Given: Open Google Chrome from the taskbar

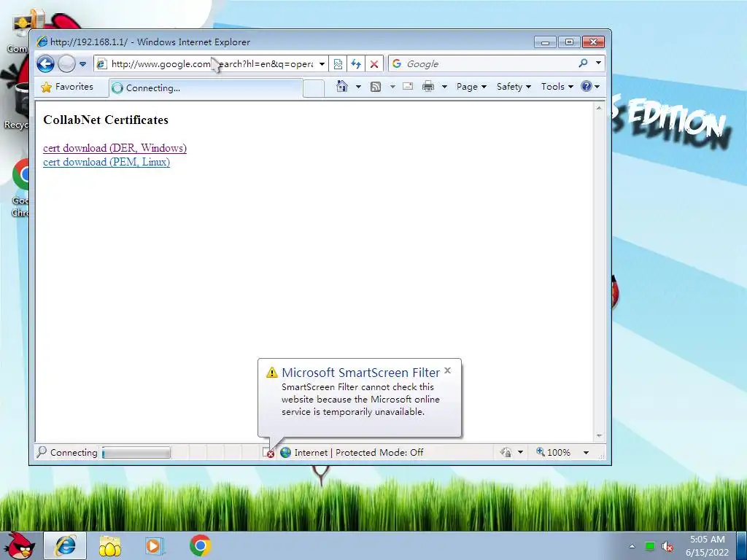Looking at the screenshot, I should pos(201,545).
